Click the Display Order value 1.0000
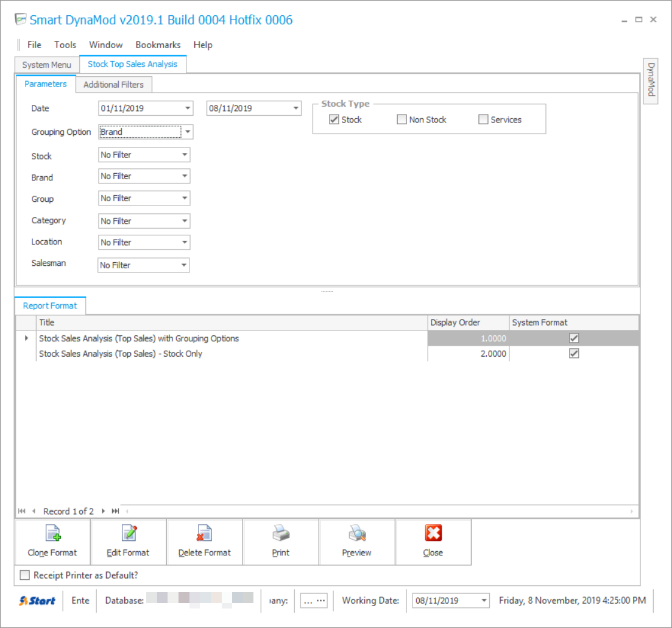The width and height of the screenshot is (672, 628). pyautogui.click(x=493, y=338)
